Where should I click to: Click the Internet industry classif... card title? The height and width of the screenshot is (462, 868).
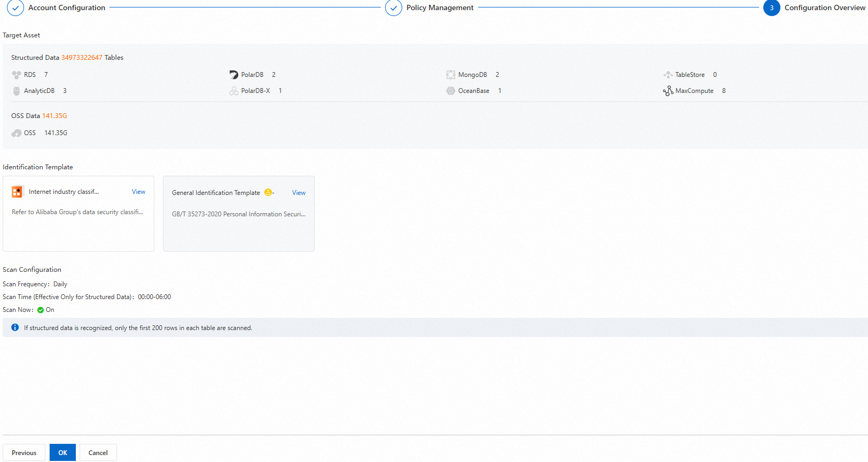coord(64,192)
